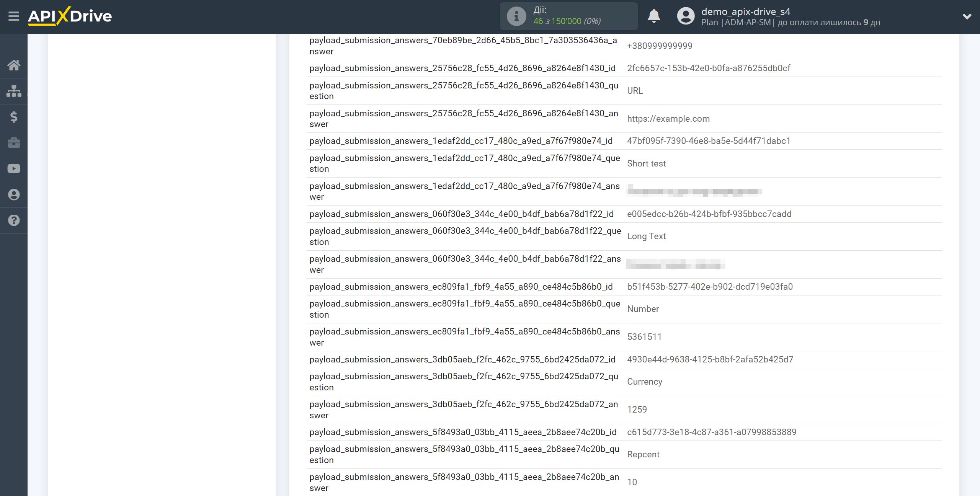980x496 pixels.
Task: Go to the Home dashboard icon
Action: coord(14,65)
